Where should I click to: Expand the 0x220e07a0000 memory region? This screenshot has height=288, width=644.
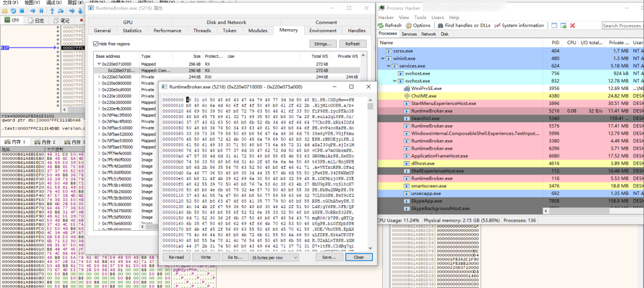(x=98, y=77)
